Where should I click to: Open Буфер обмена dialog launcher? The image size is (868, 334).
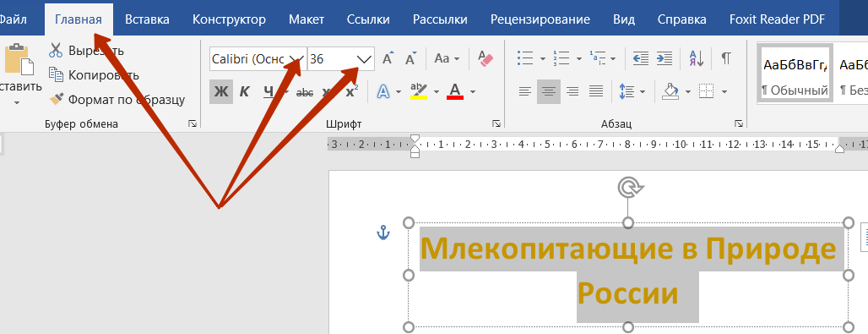192,123
